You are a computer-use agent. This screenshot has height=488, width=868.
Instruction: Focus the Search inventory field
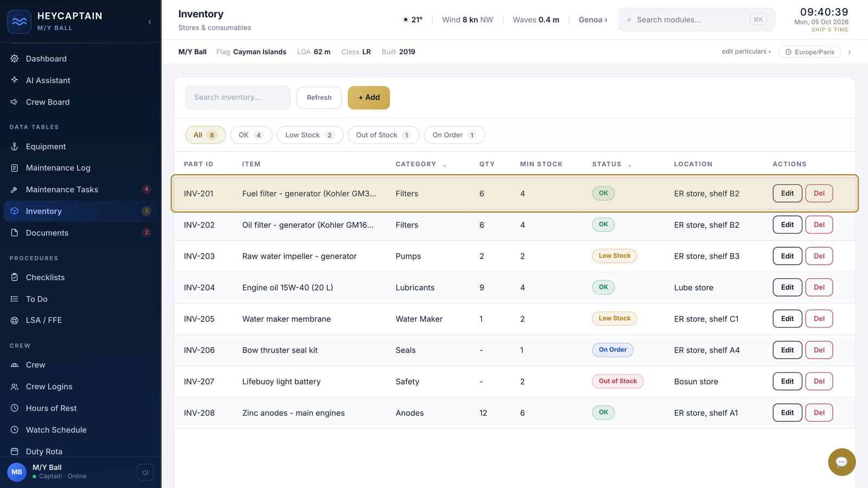[x=238, y=98]
